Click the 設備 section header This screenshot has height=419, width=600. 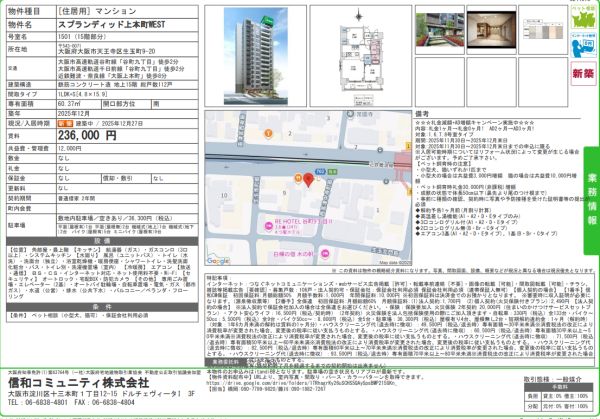(102, 241)
